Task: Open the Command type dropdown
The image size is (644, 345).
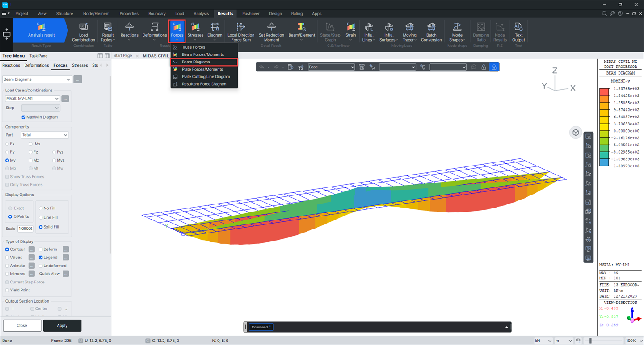Action: pyautogui.click(x=261, y=327)
